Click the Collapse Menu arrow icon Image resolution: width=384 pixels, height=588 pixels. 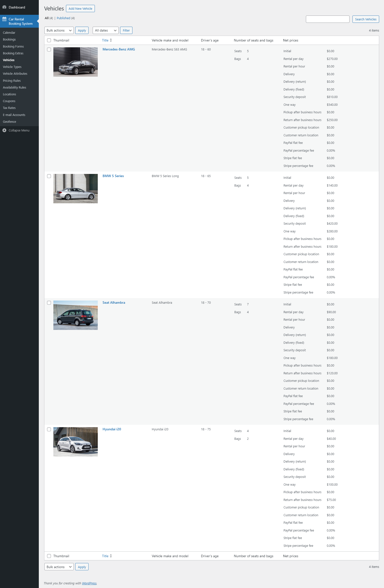pyautogui.click(x=4, y=130)
